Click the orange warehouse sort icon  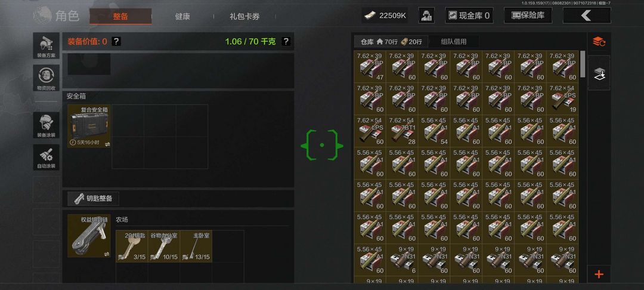(x=599, y=42)
